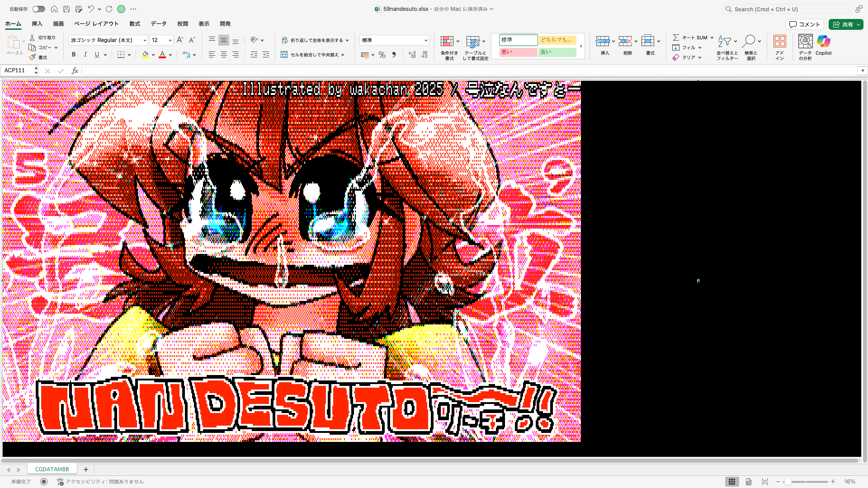Select Normal view in status bar
This screenshot has height=488, width=868.
(x=732, y=482)
